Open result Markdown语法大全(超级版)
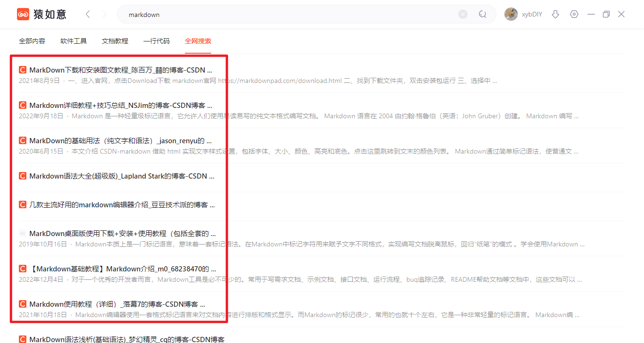 [122, 176]
